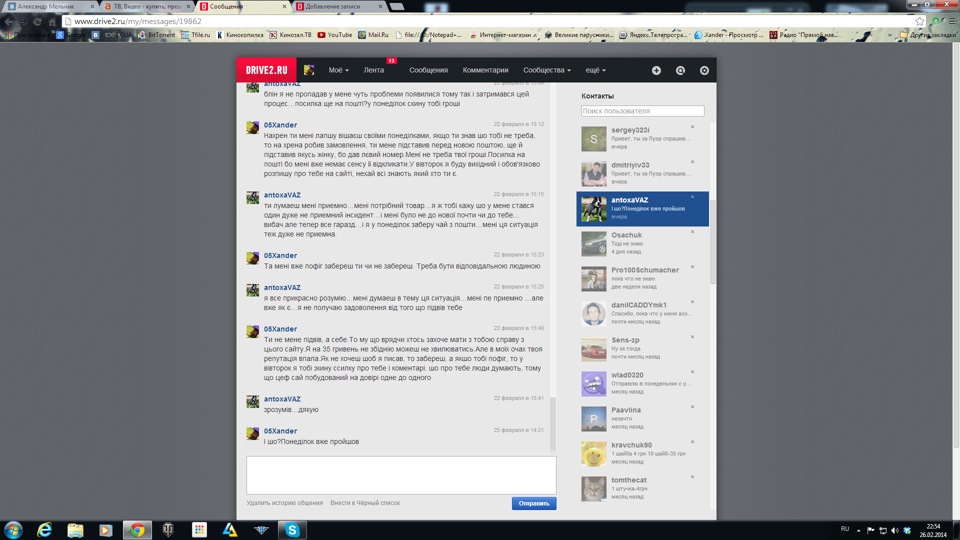
Task: Expand the Моё dropdown menu
Action: pos(338,70)
